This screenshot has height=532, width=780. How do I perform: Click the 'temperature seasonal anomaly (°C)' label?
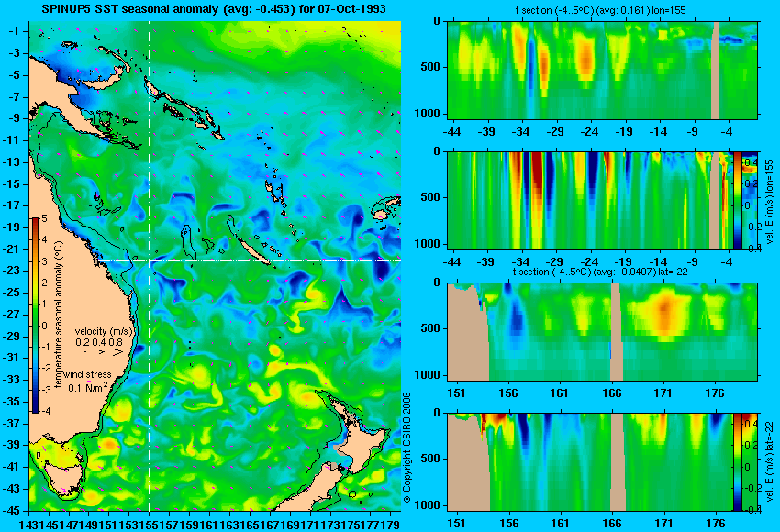click(x=59, y=315)
